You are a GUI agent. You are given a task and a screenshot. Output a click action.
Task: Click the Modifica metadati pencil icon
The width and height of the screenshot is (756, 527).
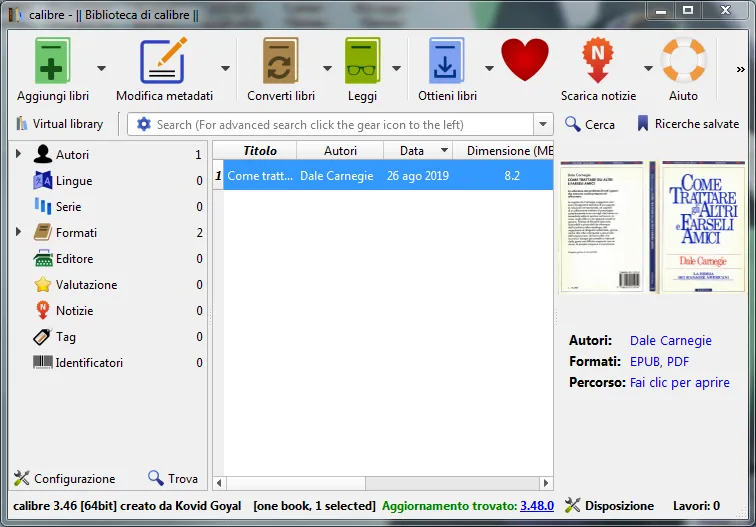pos(163,61)
